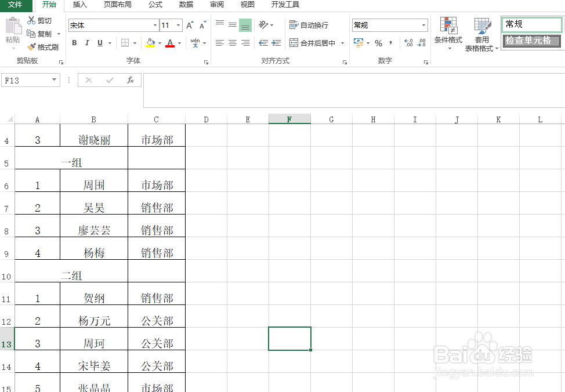Apply the 检查单元格 cell style
Viewport: 565px width, 392px height.
pyautogui.click(x=532, y=41)
